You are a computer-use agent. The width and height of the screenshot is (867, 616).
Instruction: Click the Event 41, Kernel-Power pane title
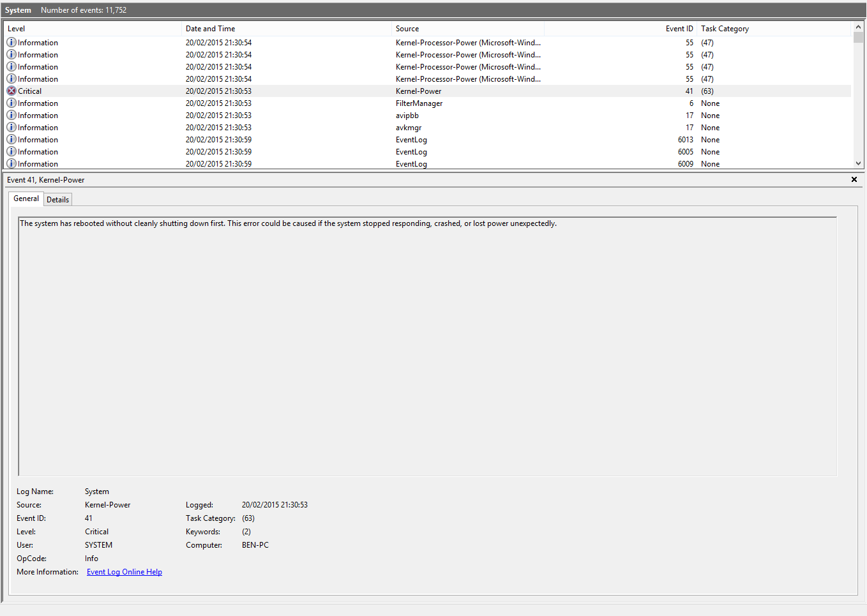point(46,180)
